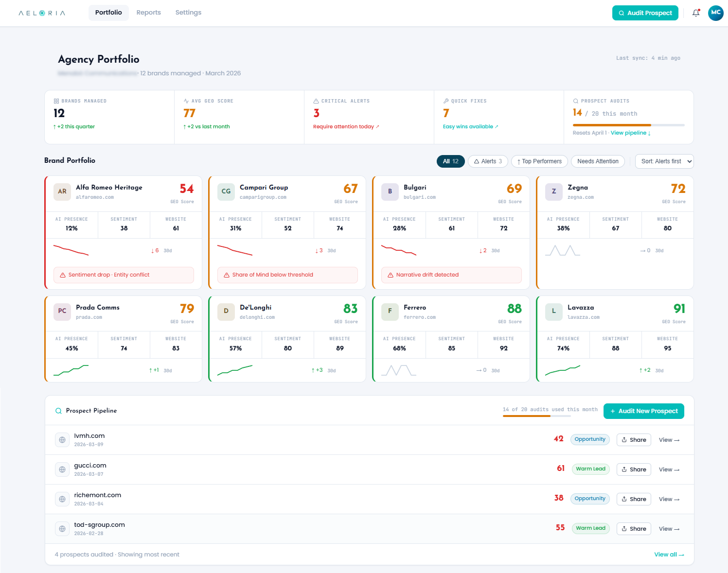The image size is (728, 573).
Task: Click globe icon next to lvmh.com
Action: click(x=62, y=440)
